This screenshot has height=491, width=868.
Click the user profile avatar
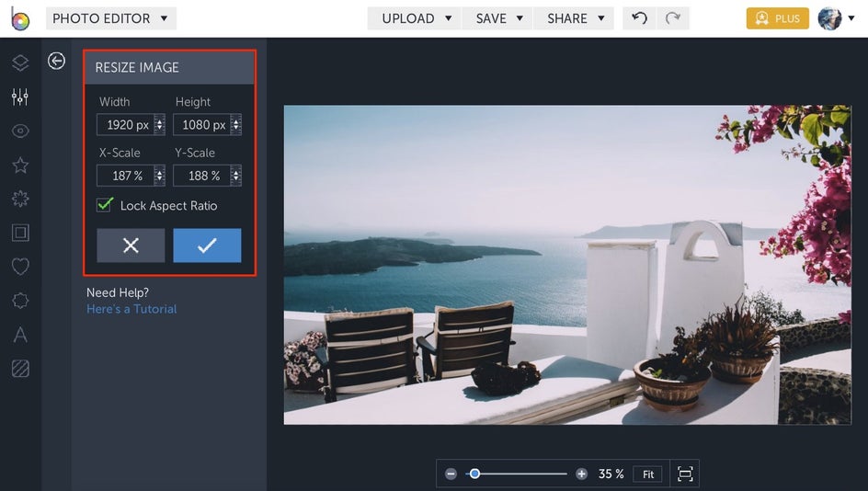coord(829,18)
